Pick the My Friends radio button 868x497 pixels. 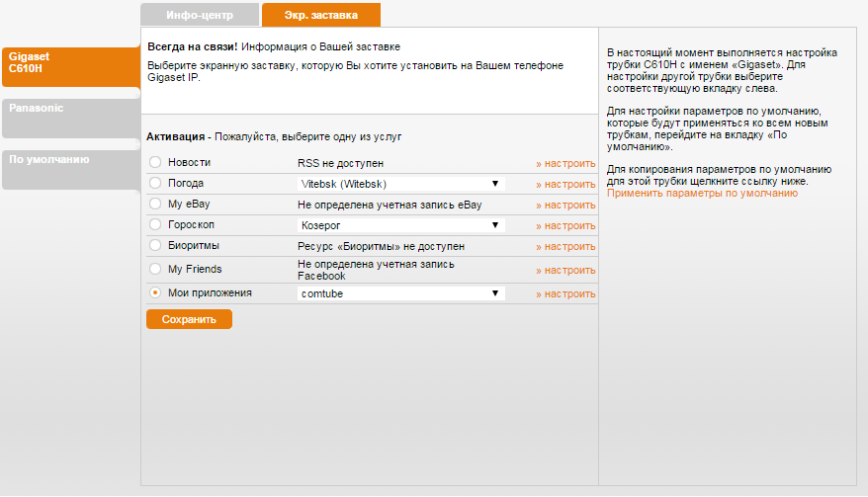pos(154,269)
